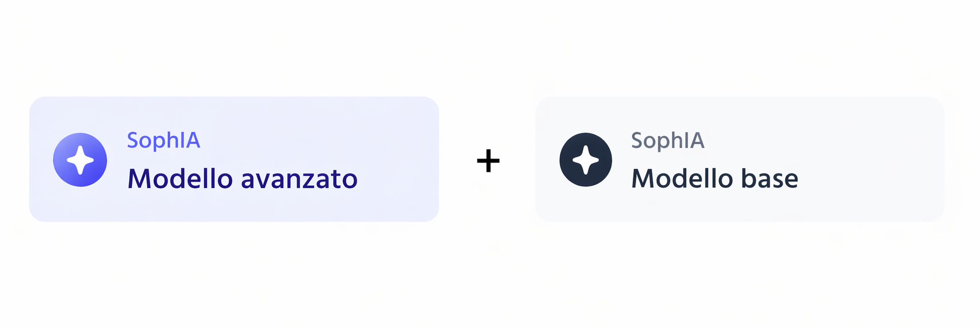Viewport: 980px width, 328px height.
Task: Click the "Modello base" title text
Action: pyautogui.click(x=715, y=179)
